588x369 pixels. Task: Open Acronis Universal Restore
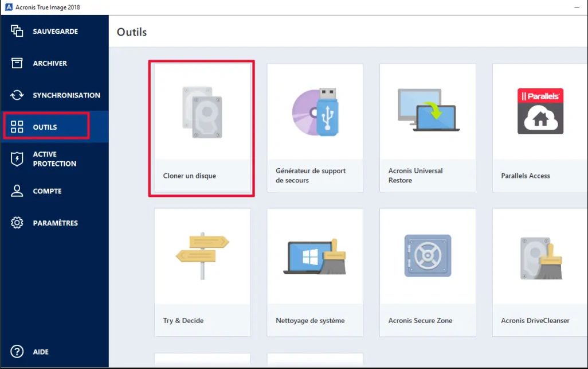(x=427, y=126)
